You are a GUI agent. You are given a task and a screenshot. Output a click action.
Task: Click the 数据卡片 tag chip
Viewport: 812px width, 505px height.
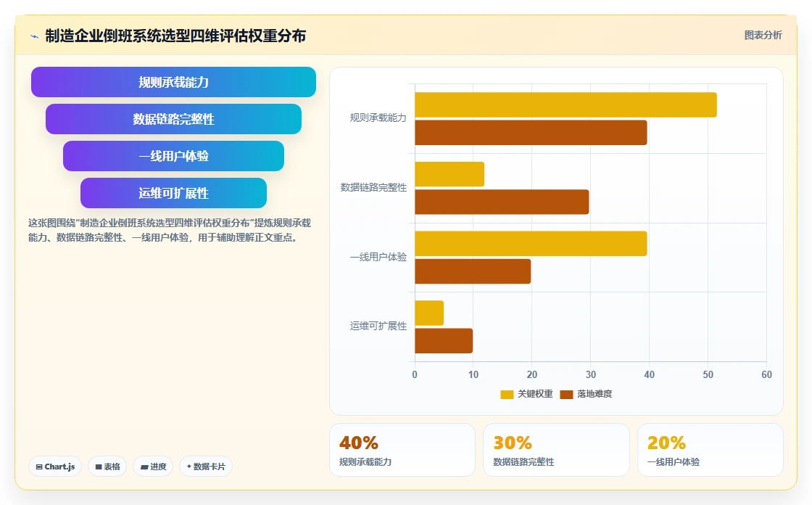point(206,467)
